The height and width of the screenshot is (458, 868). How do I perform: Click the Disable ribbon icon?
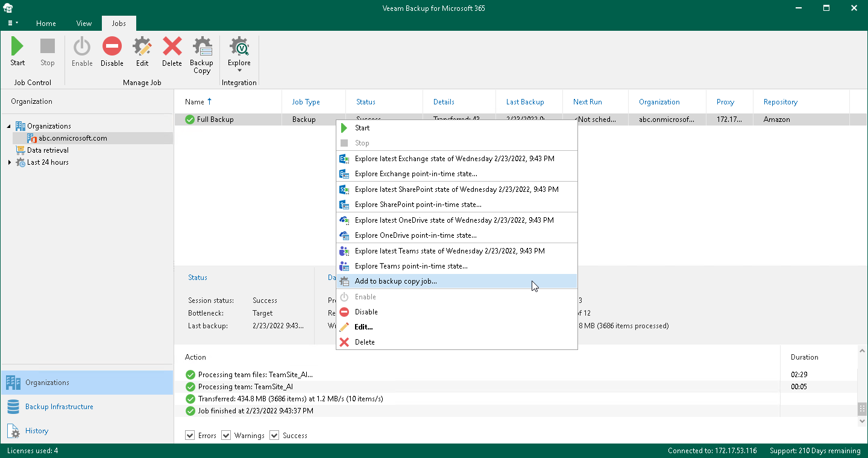coord(112,52)
